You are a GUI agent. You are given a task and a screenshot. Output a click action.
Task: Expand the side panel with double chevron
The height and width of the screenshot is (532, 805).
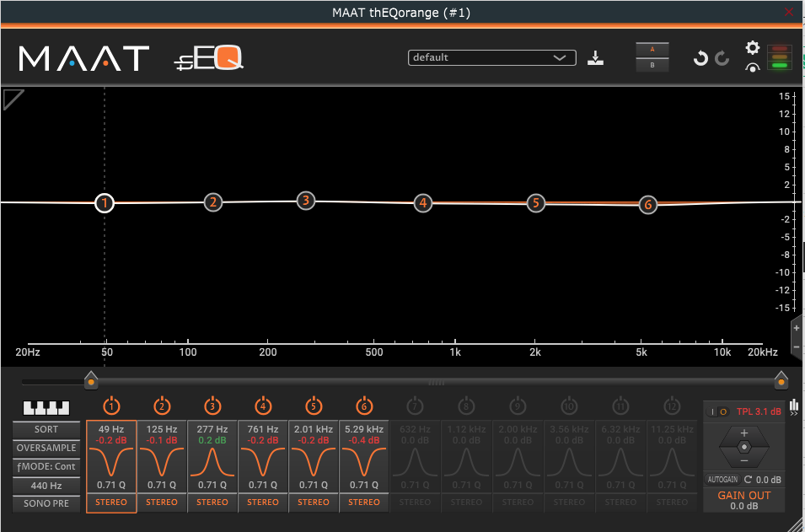click(x=794, y=413)
